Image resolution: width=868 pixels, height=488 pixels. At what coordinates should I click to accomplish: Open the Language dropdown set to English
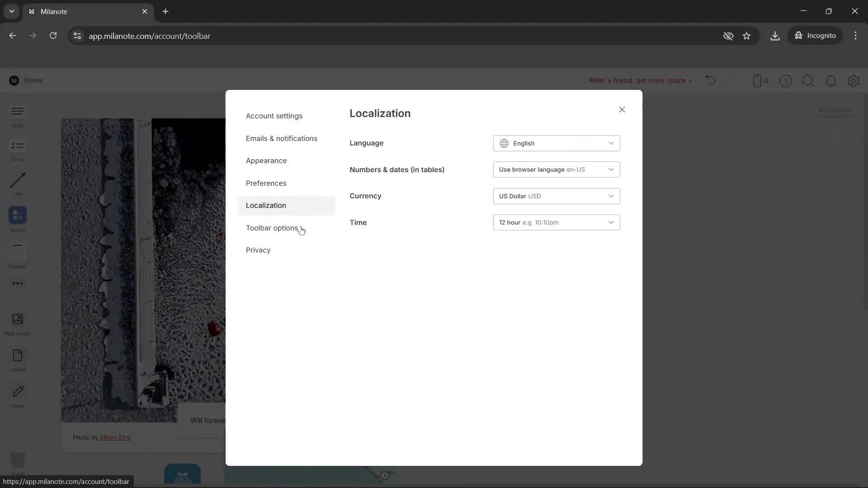tap(556, 143)
